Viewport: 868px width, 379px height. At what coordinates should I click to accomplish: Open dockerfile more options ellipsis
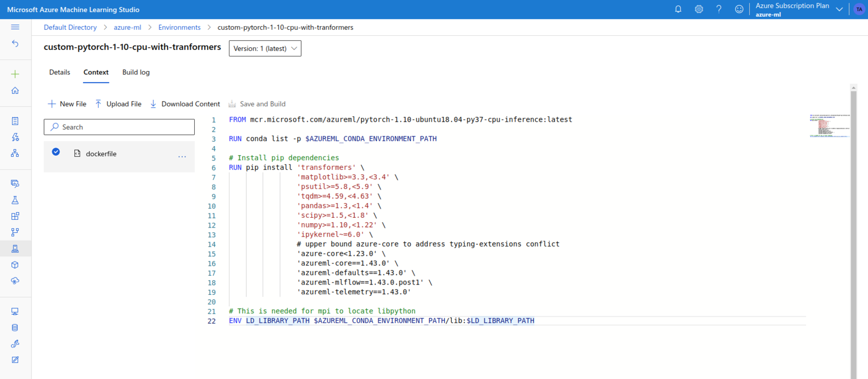[182, 156]
